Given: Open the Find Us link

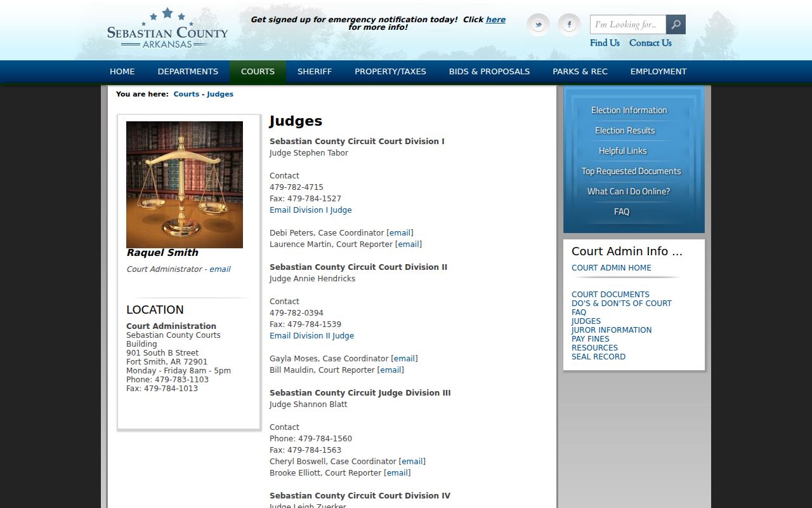Looking at the screenshot, I should [605, 43].
